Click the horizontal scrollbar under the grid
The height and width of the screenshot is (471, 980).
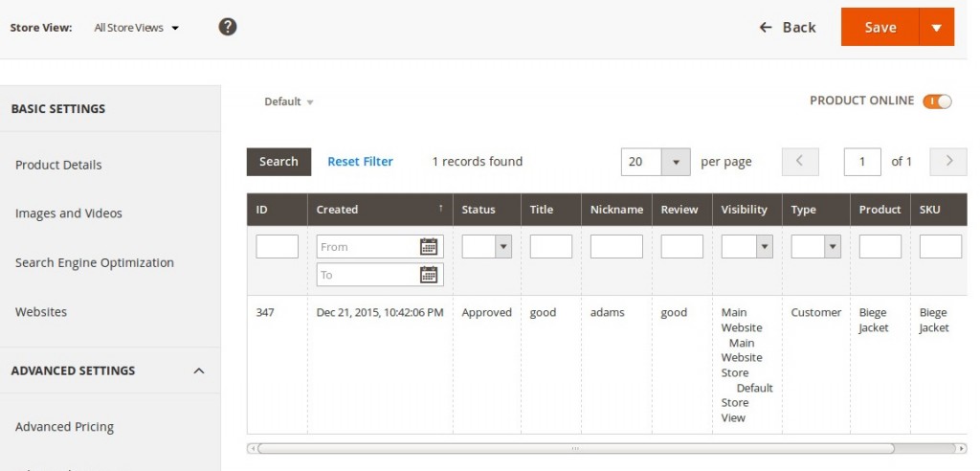click(574, 448)
